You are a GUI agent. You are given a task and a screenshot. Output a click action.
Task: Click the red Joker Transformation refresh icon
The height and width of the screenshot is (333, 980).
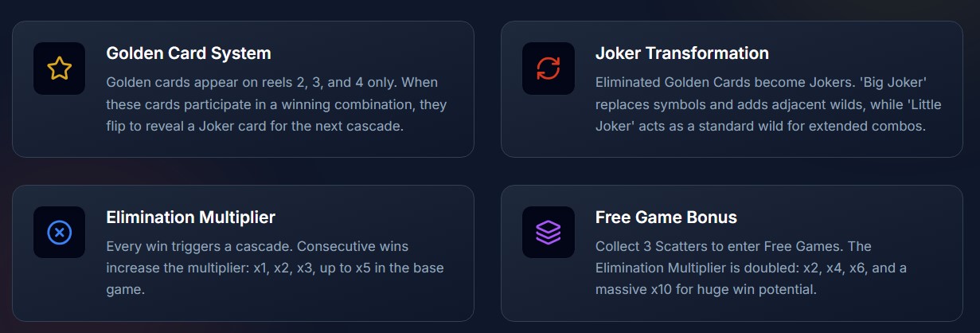(x=548, y=69)
